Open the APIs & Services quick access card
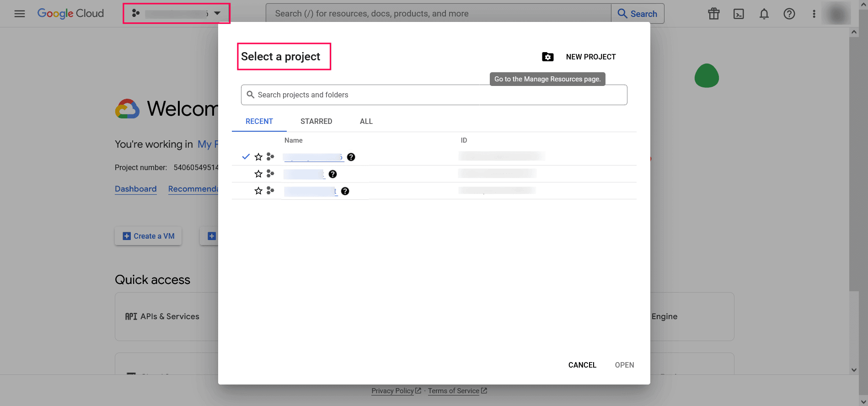 click(166, 316)
